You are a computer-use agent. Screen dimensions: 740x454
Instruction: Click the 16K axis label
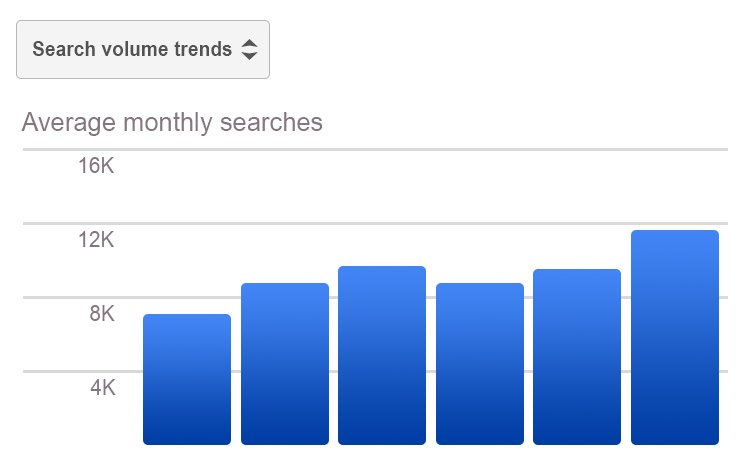[x=97, y=166]
